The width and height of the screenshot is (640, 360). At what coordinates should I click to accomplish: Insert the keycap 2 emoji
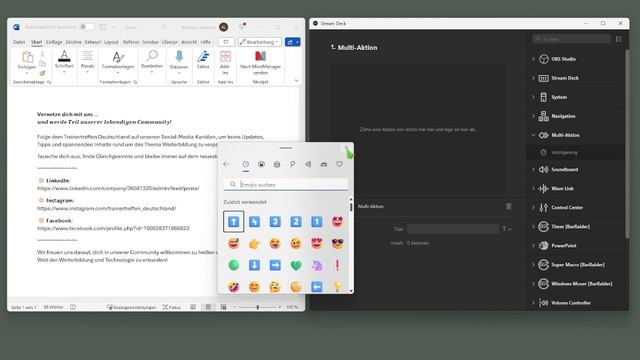(x=296, y=222)
